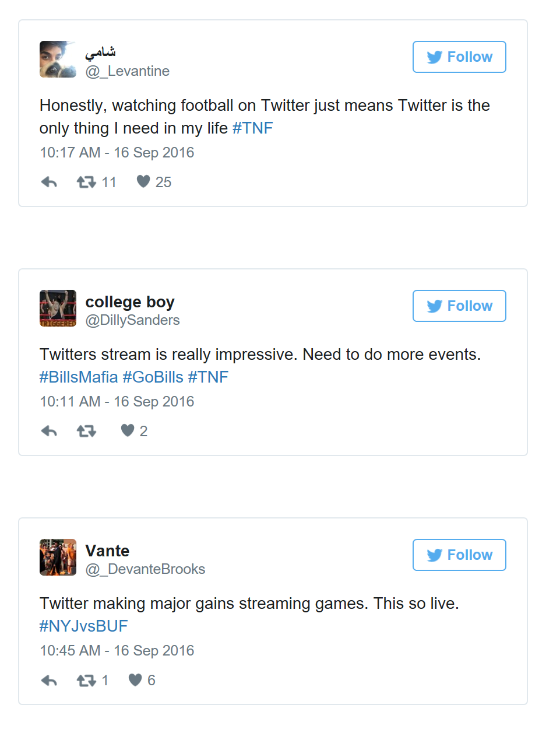
Task: Like the tweet by @_Levantine
Action: click(143, 182)
